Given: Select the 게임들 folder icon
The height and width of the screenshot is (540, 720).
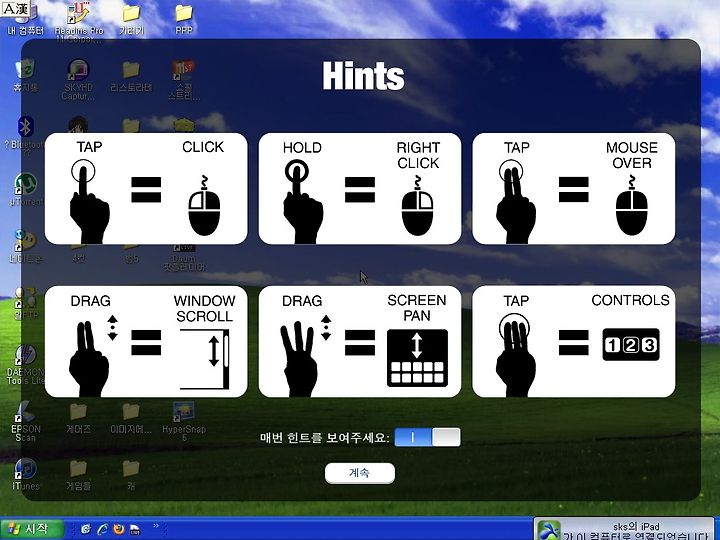Looking at the screenshot, I should (78, 475).
